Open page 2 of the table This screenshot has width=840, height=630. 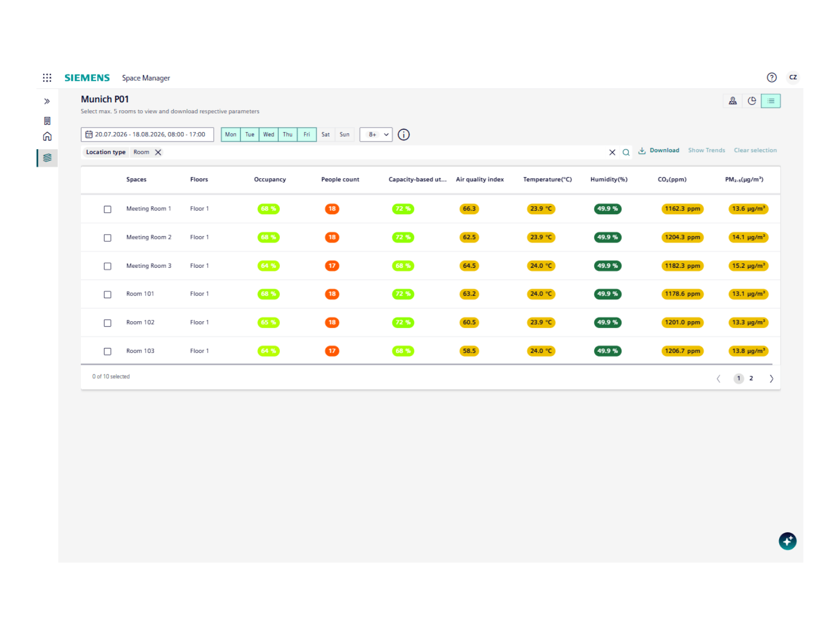751,379
